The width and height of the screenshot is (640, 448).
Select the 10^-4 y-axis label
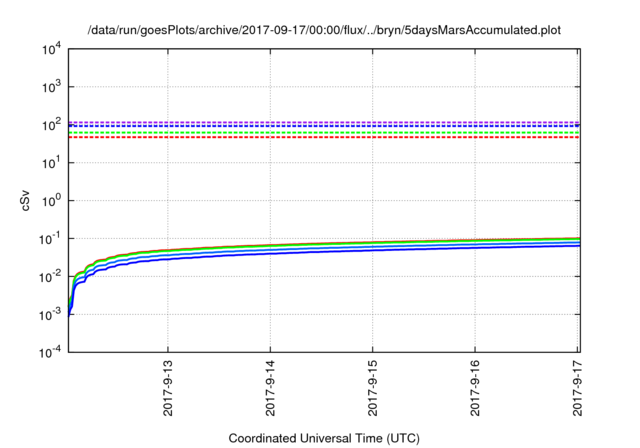click(x=50, y=352)
